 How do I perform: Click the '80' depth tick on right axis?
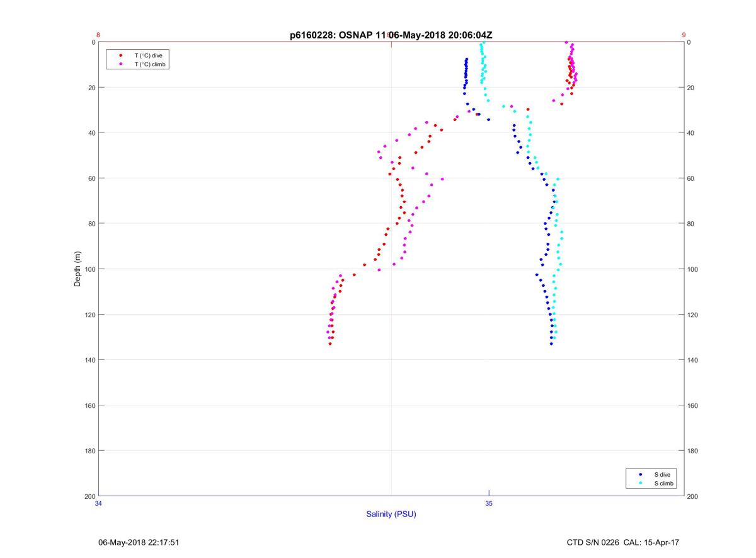[691, 224]
